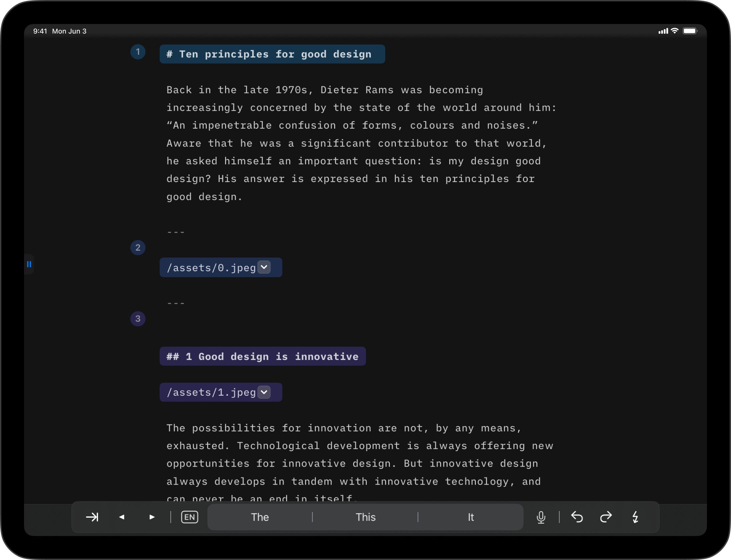Start dictation with the microphone icon
The height and width of the screenshot is (560, 731).
[x=541, y=517]
